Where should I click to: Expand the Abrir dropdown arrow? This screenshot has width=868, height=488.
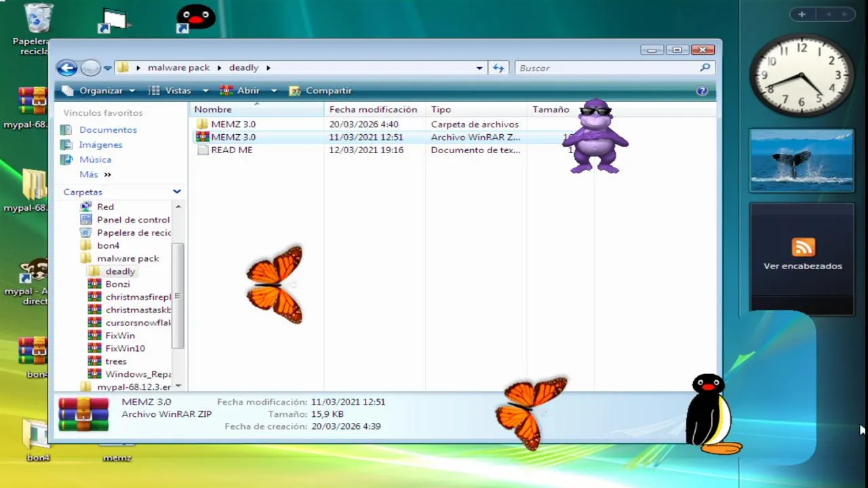pos(274,91)
